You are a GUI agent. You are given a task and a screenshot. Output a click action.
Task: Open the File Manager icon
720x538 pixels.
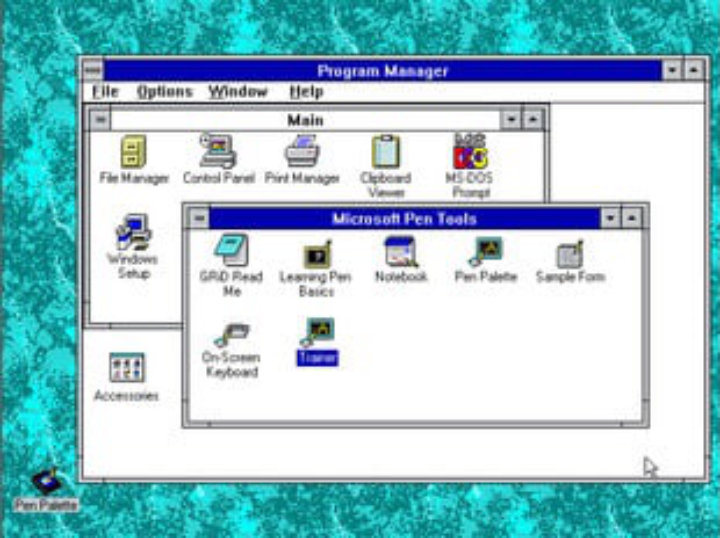(x=134, y=153)
